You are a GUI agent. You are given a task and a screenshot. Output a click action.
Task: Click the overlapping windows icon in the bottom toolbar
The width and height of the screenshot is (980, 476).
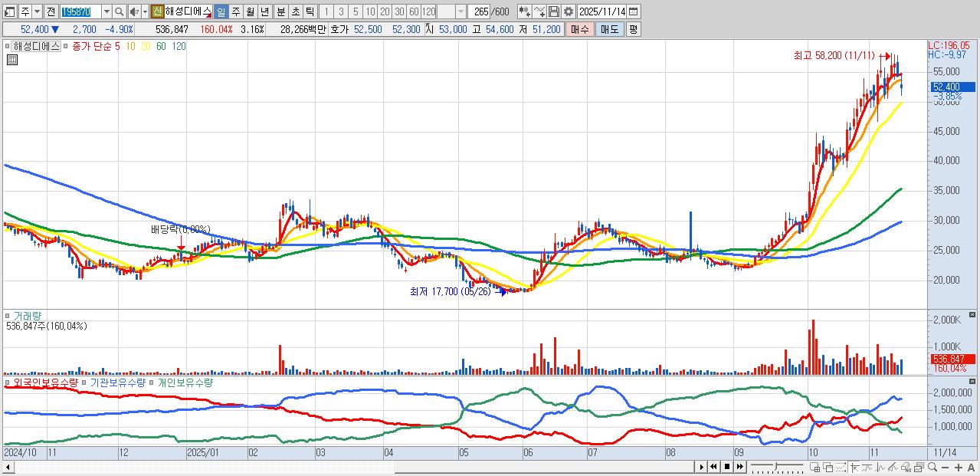(x=828, y=468)
